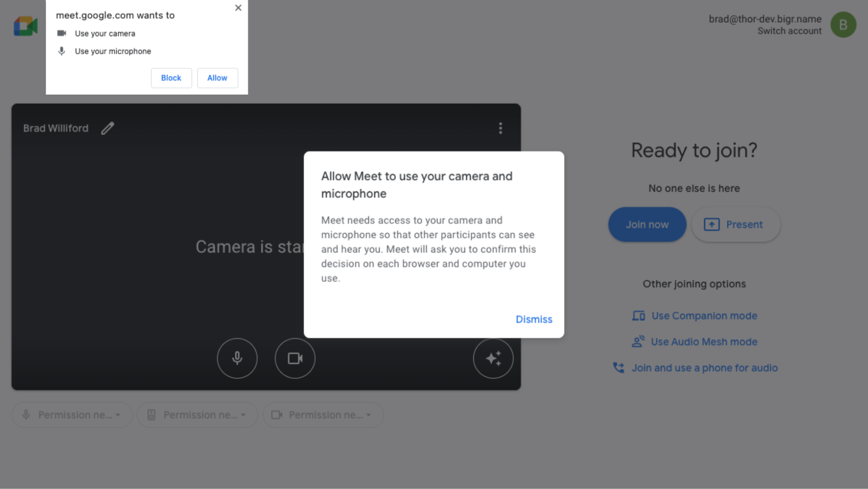Click the microphone toggle icon
Viewport: 868px width, 489px height.
(x=236, y=358)
